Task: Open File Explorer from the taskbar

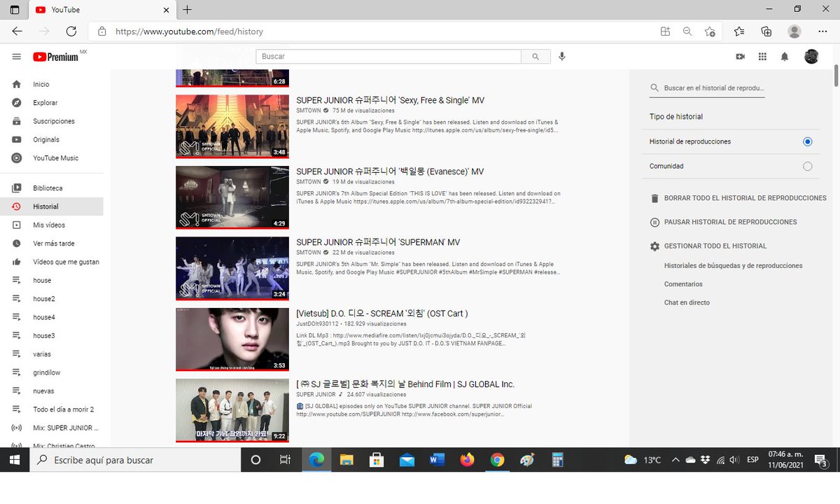Action: pos(346,460)
